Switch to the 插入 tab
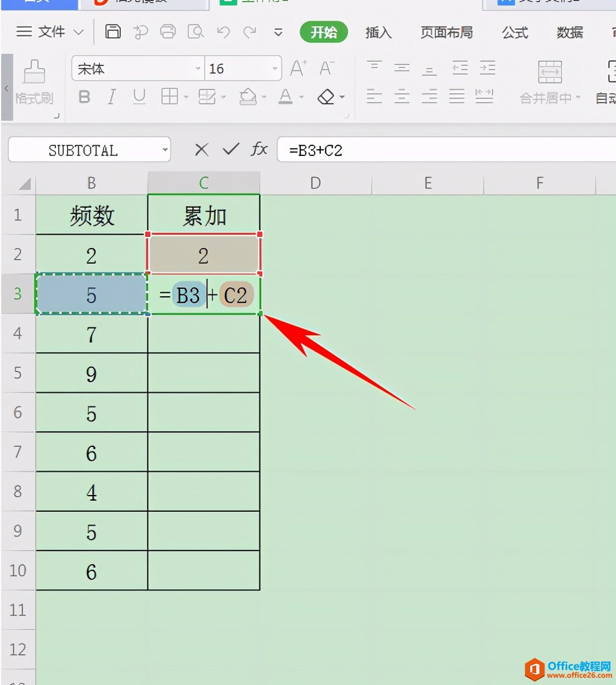Screen dimensions: 616x685 click(x=378, y=32)
